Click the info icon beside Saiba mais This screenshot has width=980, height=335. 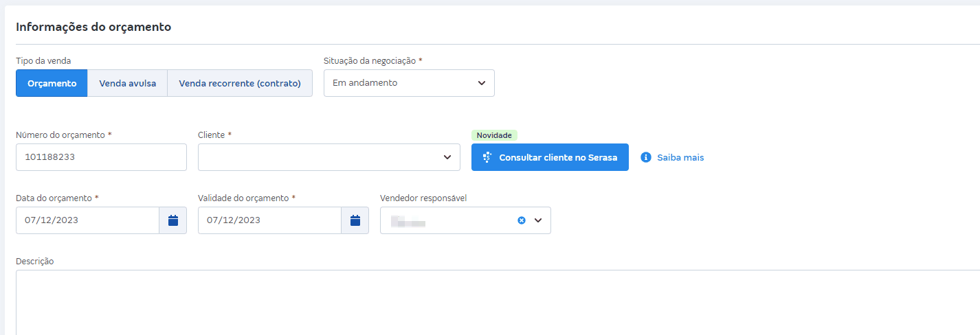(645, 157)
